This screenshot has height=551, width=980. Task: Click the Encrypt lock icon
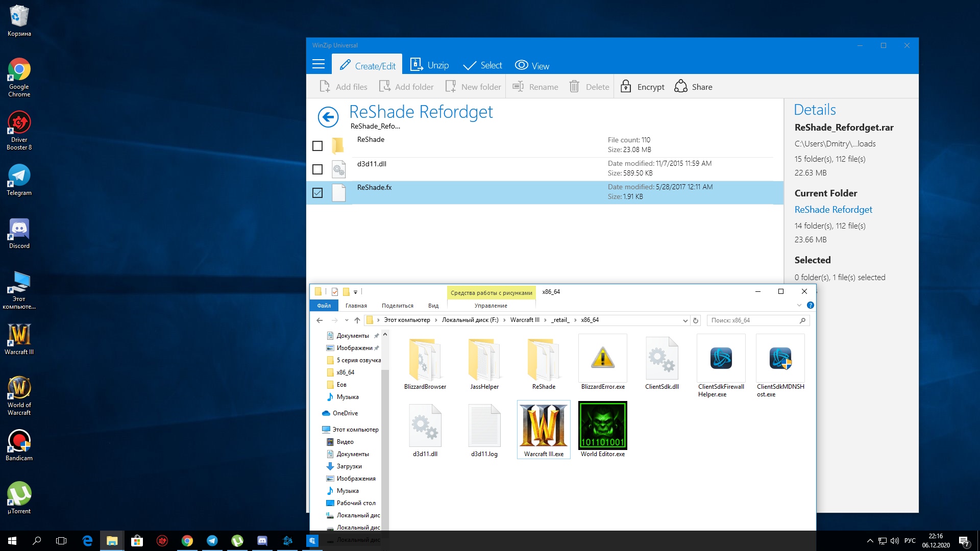tap(625, 87)
